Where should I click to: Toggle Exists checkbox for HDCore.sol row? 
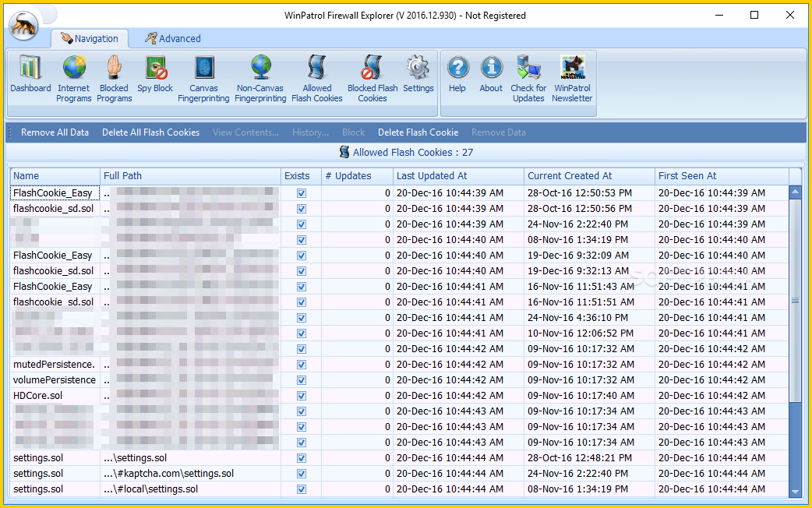click(302, 396)
